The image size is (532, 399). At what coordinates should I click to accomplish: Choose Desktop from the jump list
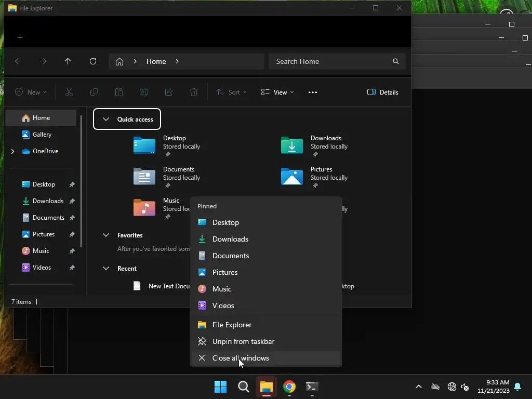click(266, 222)
